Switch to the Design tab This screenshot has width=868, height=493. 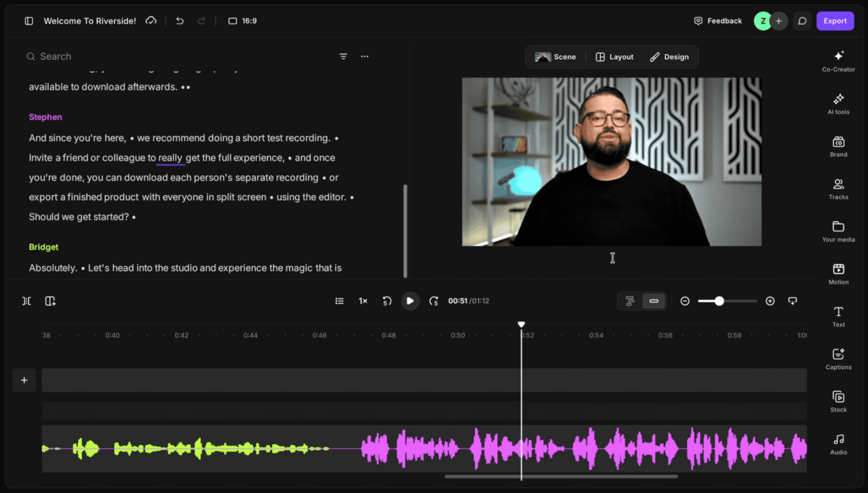669,57
